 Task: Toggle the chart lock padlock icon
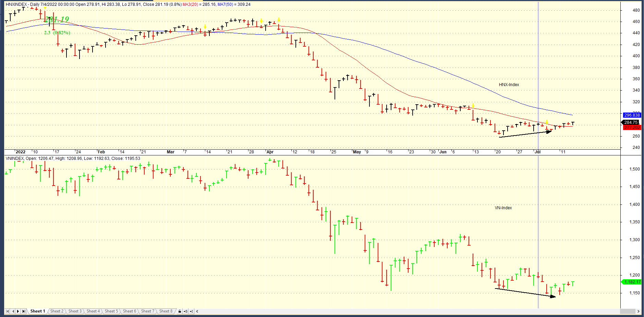[x=180, y=311]
